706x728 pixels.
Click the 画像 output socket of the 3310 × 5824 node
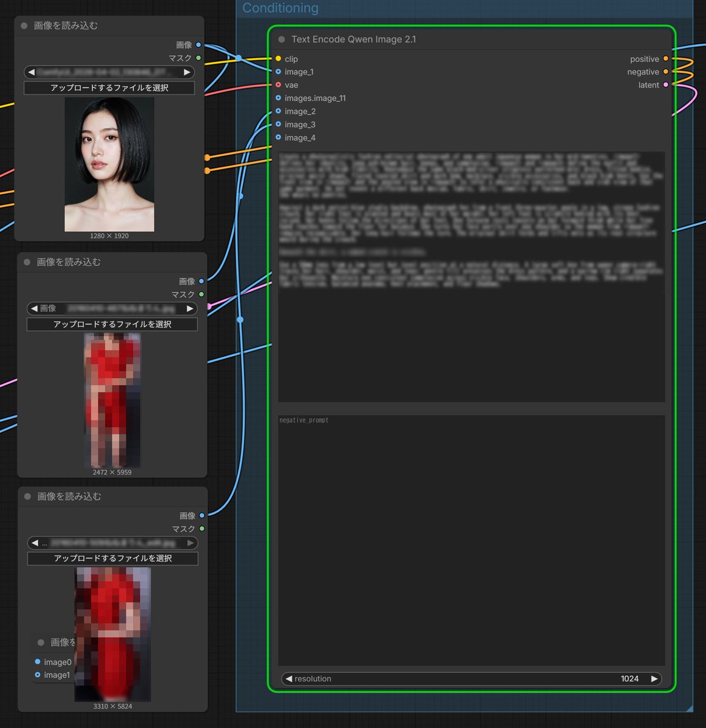pos(202,516)
